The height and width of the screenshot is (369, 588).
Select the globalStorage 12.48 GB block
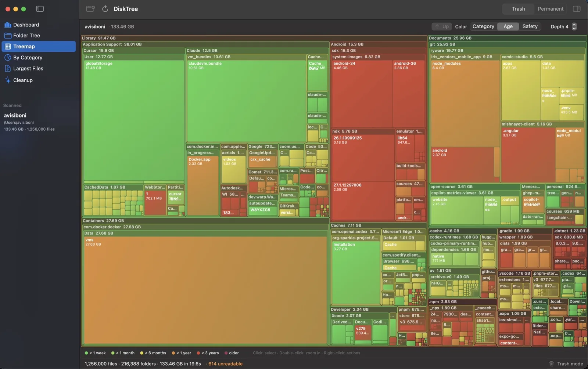coord(134,120)
